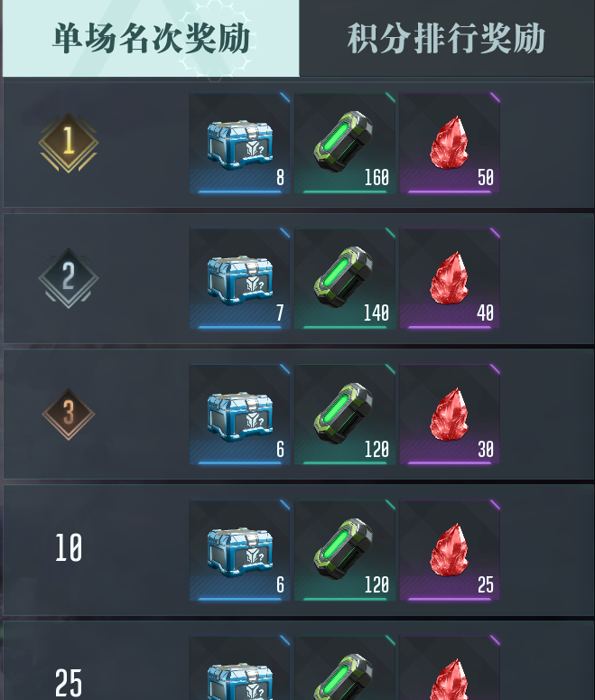
Task: Click rank 10 green battery reward
Action: tap(345, 550)
